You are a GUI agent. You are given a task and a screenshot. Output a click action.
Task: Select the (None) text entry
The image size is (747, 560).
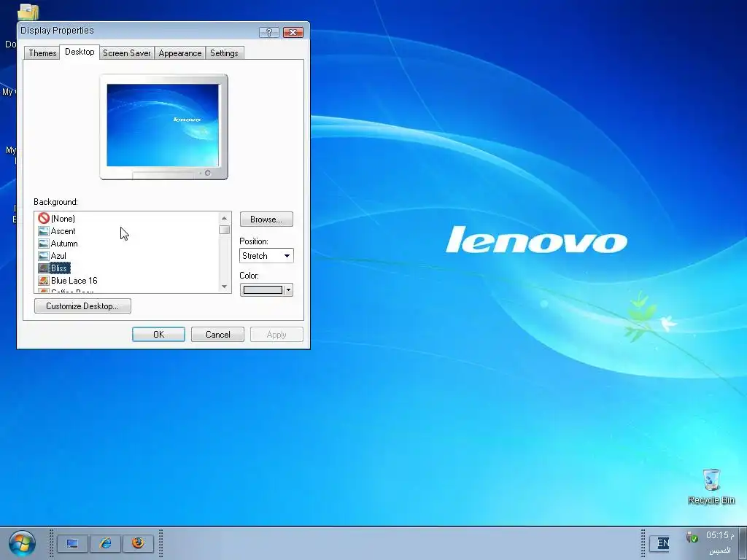[63, 219]
